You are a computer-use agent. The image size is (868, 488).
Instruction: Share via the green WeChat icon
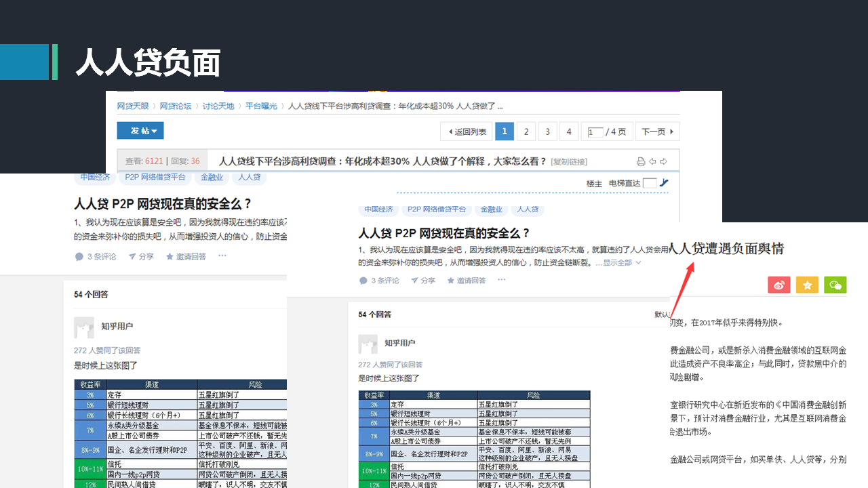pos(835,285)
